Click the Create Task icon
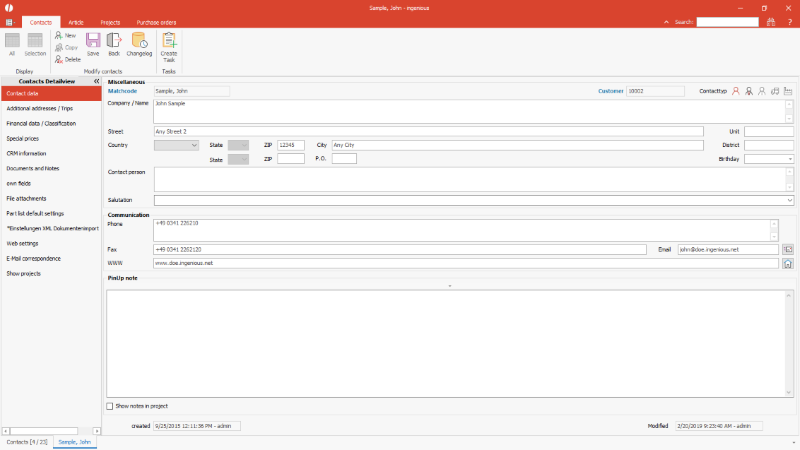This screenshot has width=800, height=450. click(169, 42)
